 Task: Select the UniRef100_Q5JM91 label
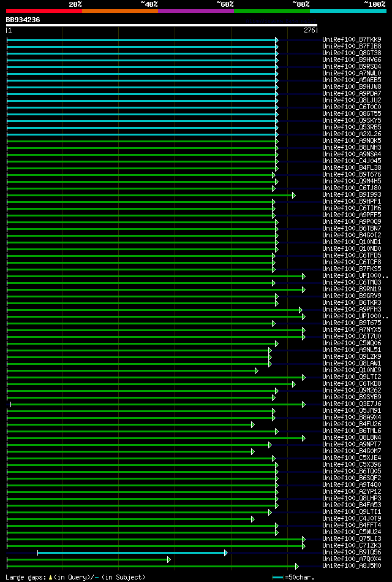352,411
